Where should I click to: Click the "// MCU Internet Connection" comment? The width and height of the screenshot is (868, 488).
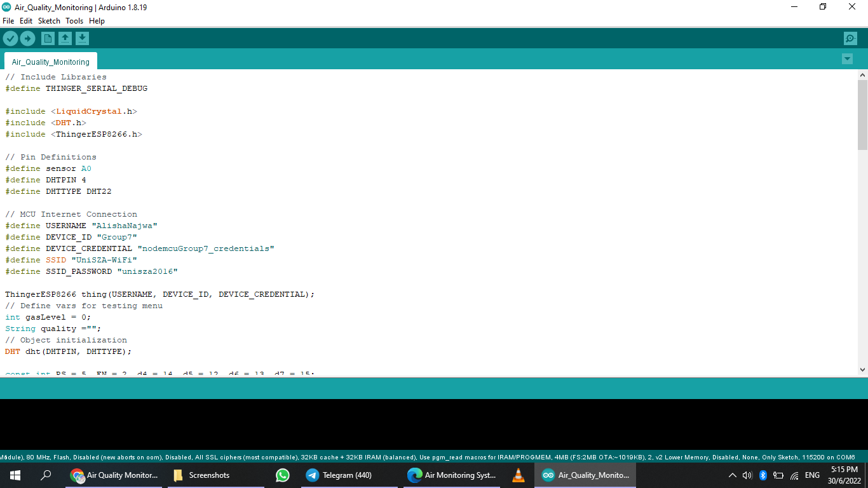[x=71, y=214]
